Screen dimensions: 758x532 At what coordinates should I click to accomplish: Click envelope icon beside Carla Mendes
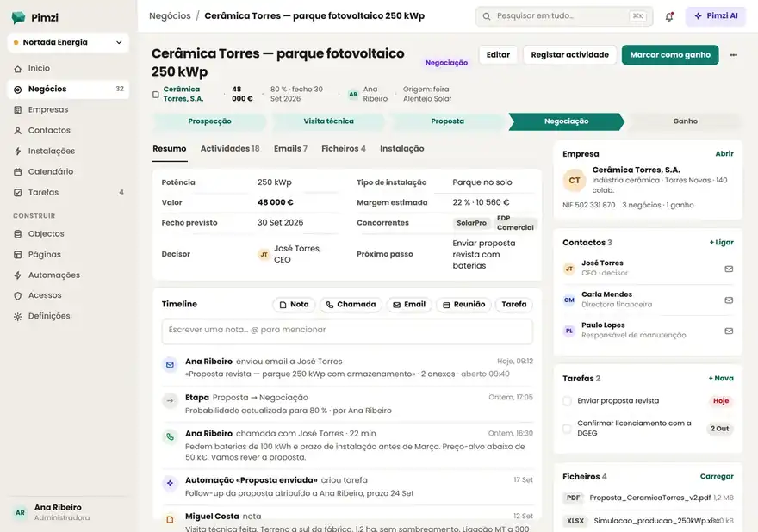[x=729, y=300]
